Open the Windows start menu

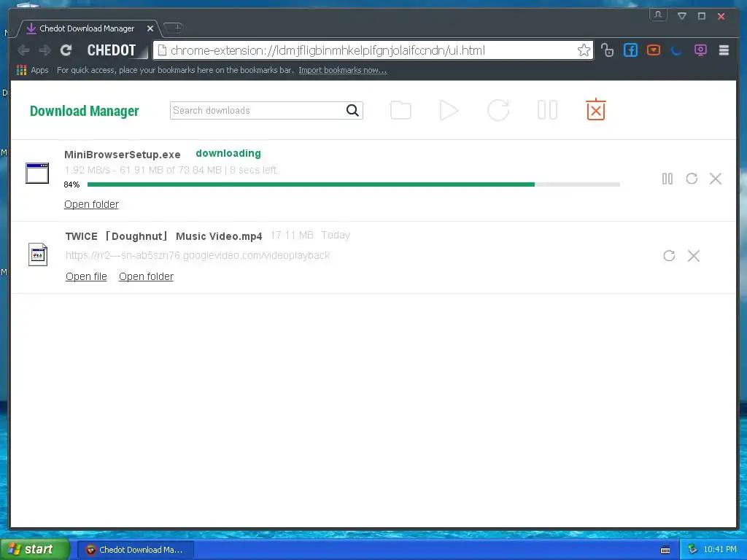[x=35, y=550]
